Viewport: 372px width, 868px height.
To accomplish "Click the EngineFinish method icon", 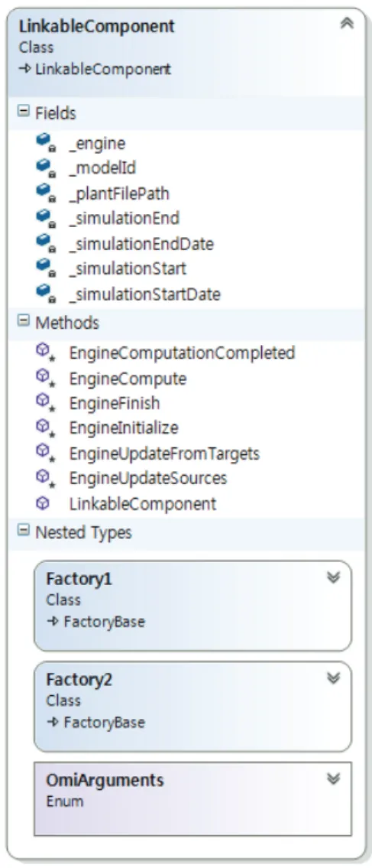I will click(x=45, y=403).
